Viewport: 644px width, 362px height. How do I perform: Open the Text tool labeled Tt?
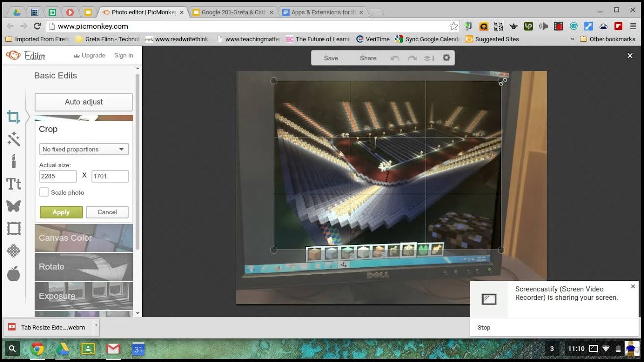[x=13, y=184]
